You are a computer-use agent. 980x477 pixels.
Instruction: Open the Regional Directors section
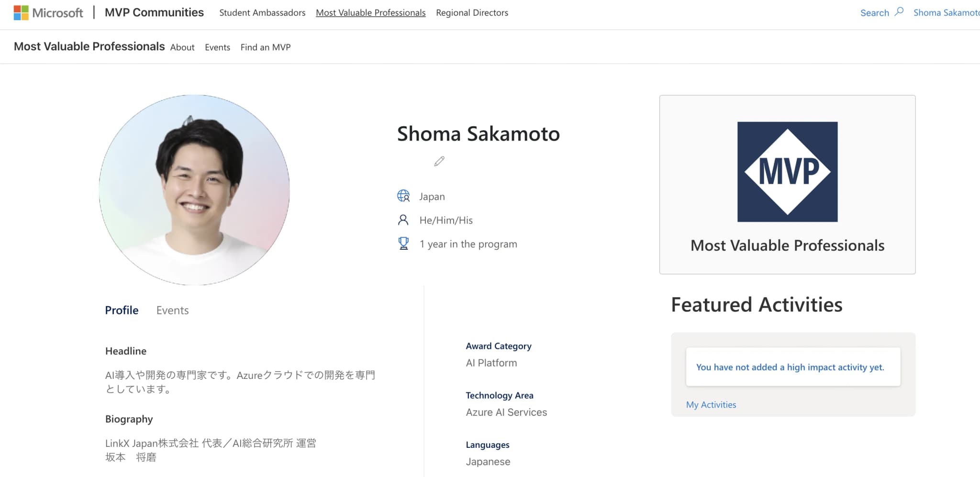tap(472, 12)
